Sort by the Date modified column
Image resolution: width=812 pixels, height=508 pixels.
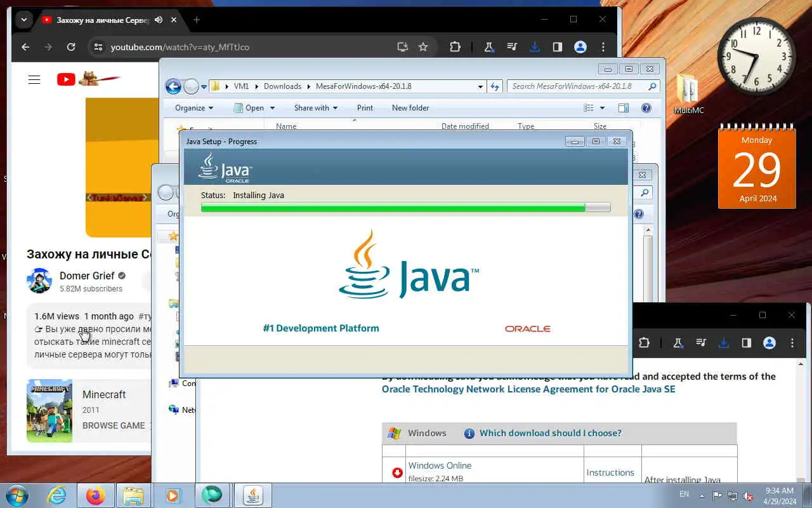pyautogui.click(x=465, y=126)
